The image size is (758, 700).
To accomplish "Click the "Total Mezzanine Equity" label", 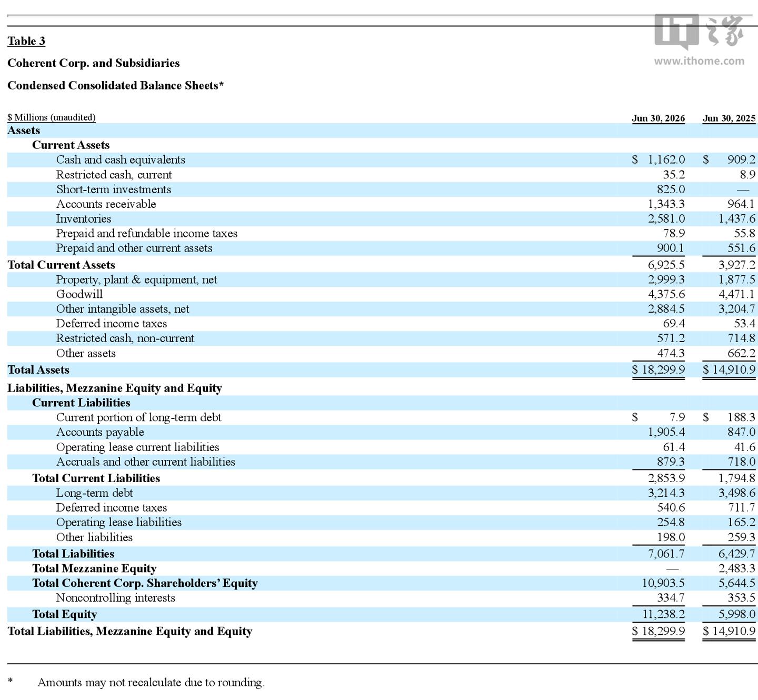I will [94, 569].
